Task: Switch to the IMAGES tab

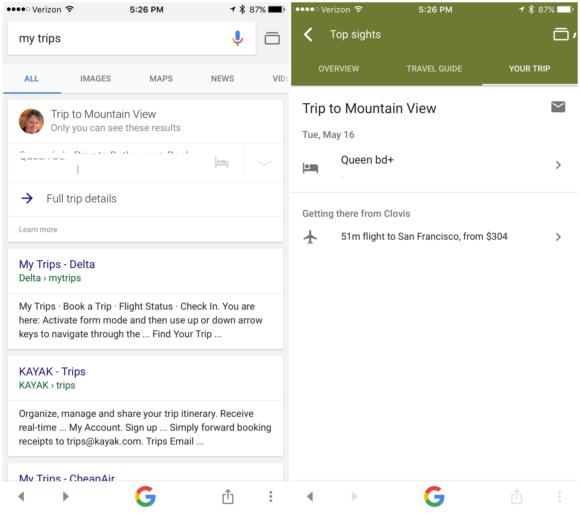Action: point(95,78)
